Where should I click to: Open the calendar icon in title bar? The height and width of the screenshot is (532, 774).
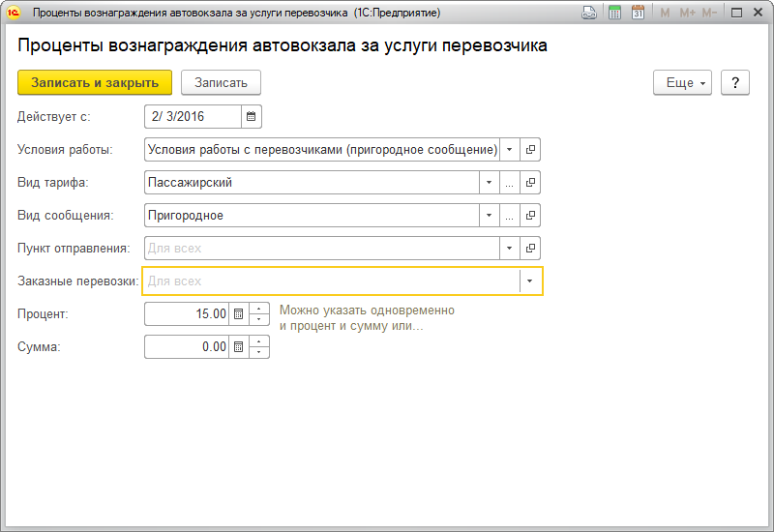(638, 14)
